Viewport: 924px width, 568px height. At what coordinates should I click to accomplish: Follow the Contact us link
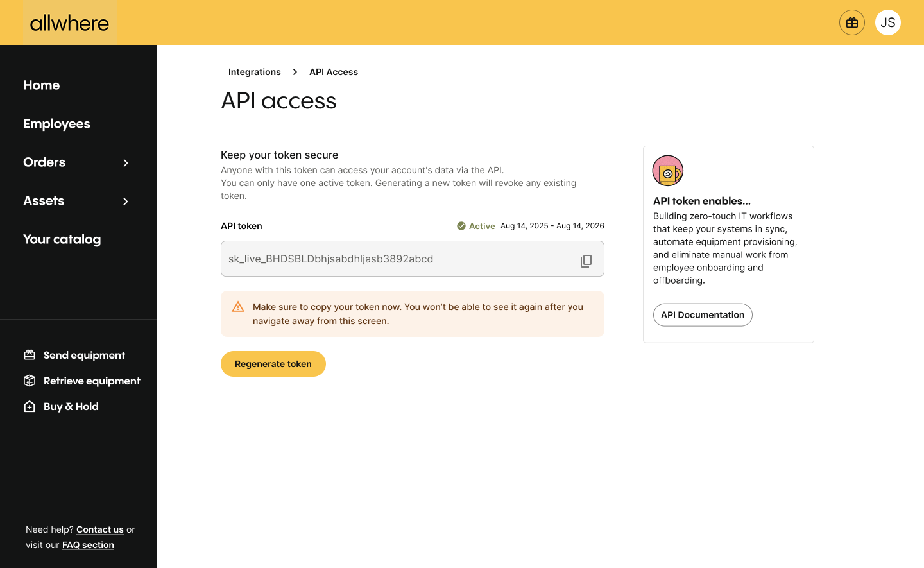click(x=100, y=529)
